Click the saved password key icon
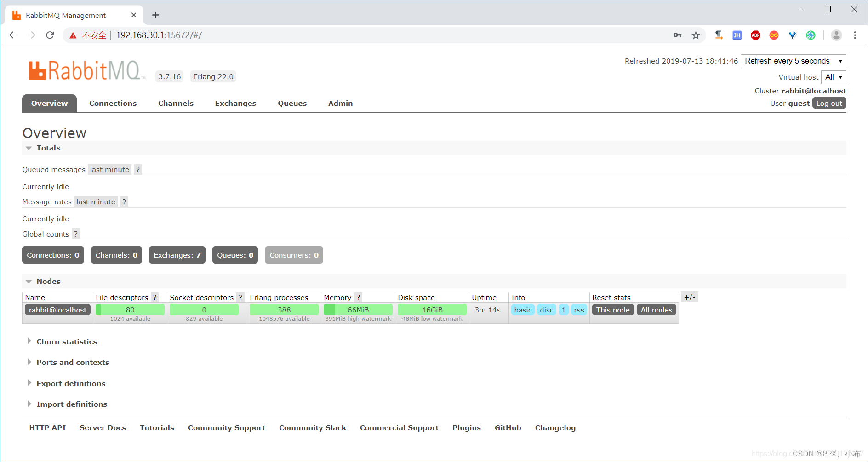The width and height of the screenshot is (868, 462). pyautogui.click(x=677, y=35)
